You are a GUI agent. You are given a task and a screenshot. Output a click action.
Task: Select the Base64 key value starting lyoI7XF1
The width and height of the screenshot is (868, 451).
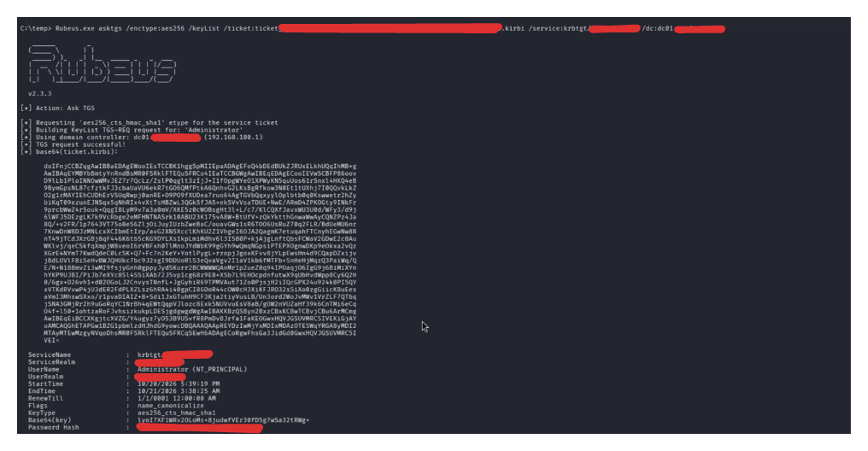click(x=224, y=419)
